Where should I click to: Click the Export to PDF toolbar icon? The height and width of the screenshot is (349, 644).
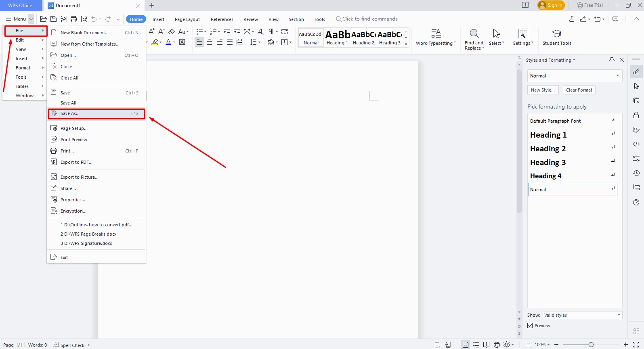pos(64,19)
